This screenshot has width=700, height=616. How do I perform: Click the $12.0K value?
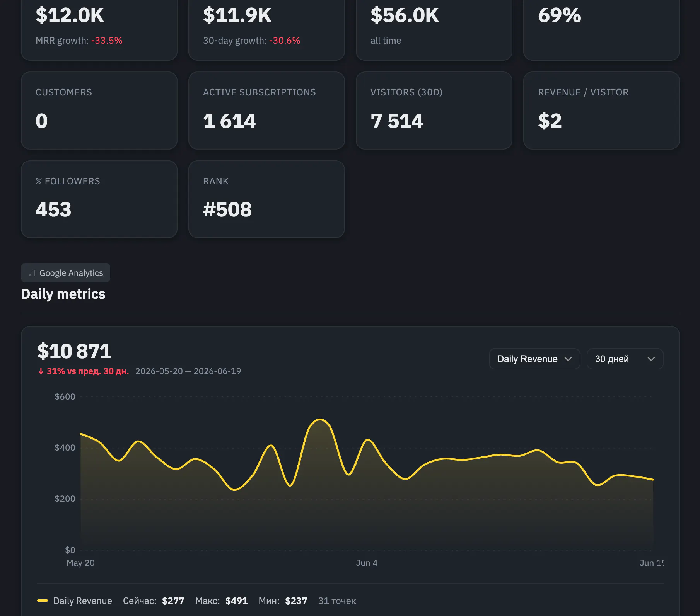pos(70,15)
